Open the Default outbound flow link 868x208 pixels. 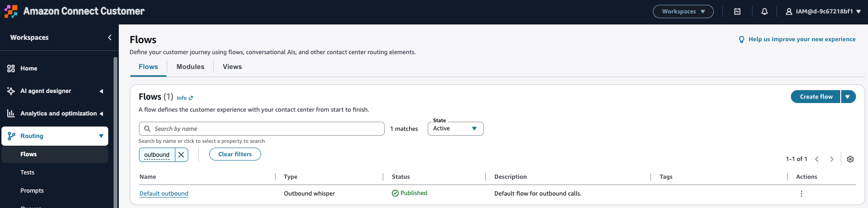pos(164,194)
